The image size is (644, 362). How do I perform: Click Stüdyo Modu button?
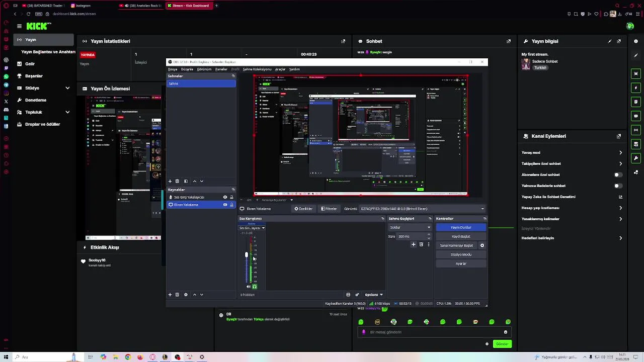click(x=461, y=254)
